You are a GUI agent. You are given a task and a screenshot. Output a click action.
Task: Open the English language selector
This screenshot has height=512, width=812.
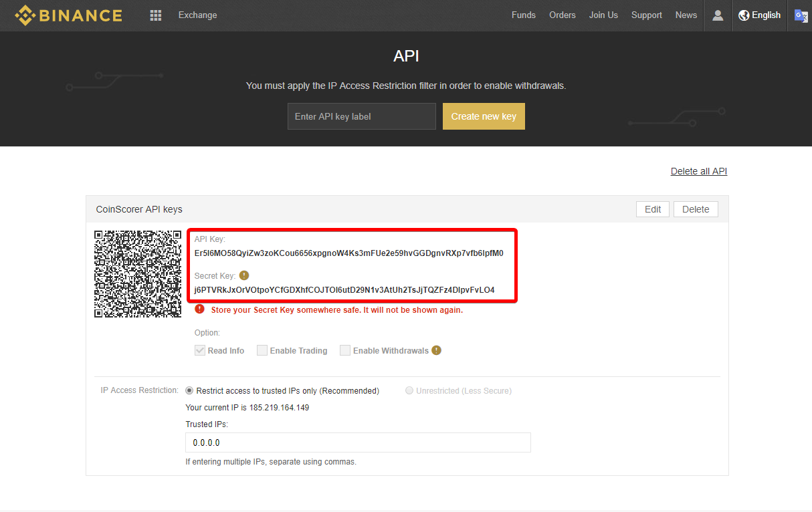759,15
